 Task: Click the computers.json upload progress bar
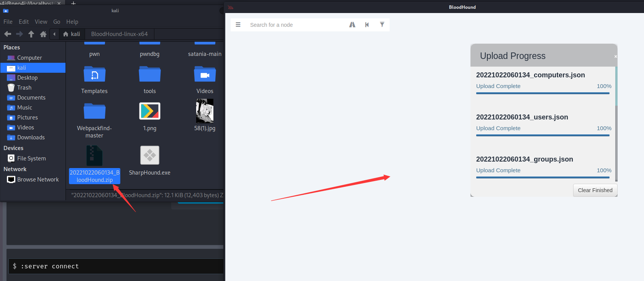[542, 93]
